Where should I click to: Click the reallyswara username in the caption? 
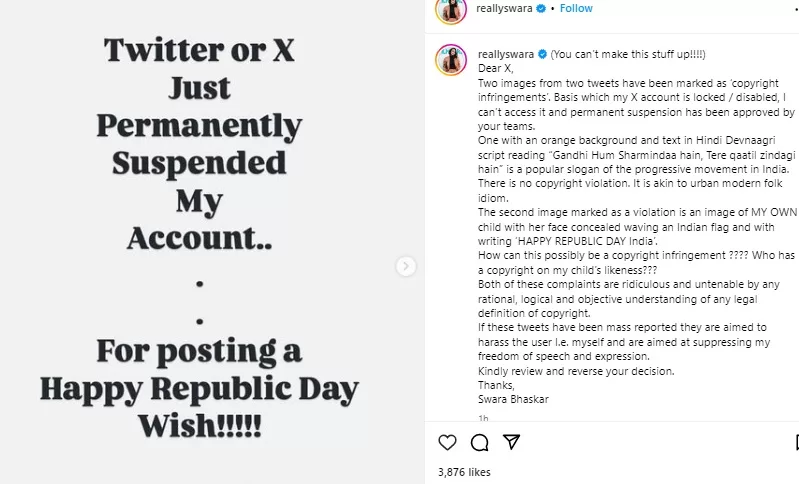tap(506, 53)
